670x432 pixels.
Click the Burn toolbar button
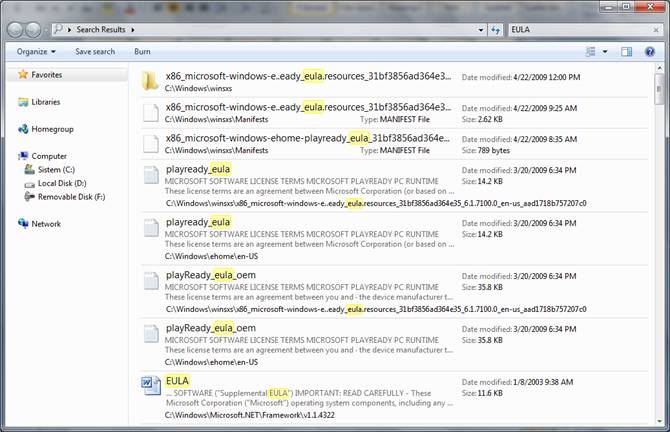(142, 52)
